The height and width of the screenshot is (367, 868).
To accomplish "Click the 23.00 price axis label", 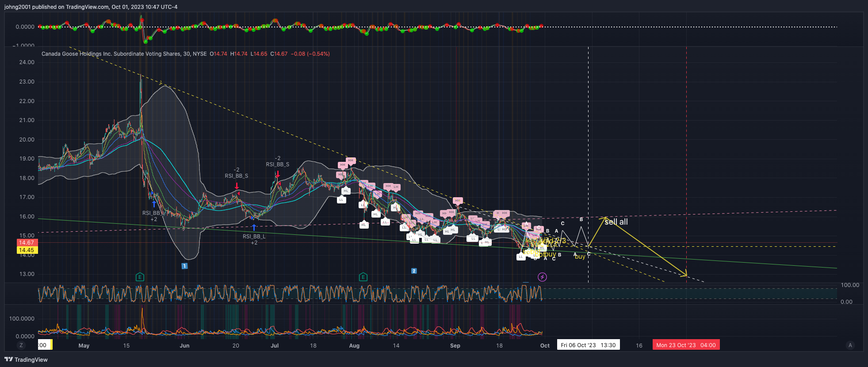I will tap(27, 82).
